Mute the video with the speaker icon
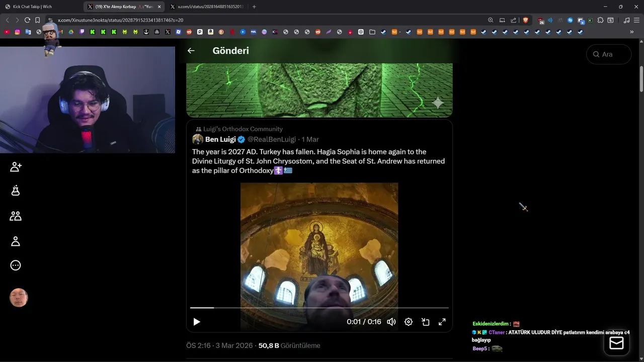 click(x=391, y=322)
